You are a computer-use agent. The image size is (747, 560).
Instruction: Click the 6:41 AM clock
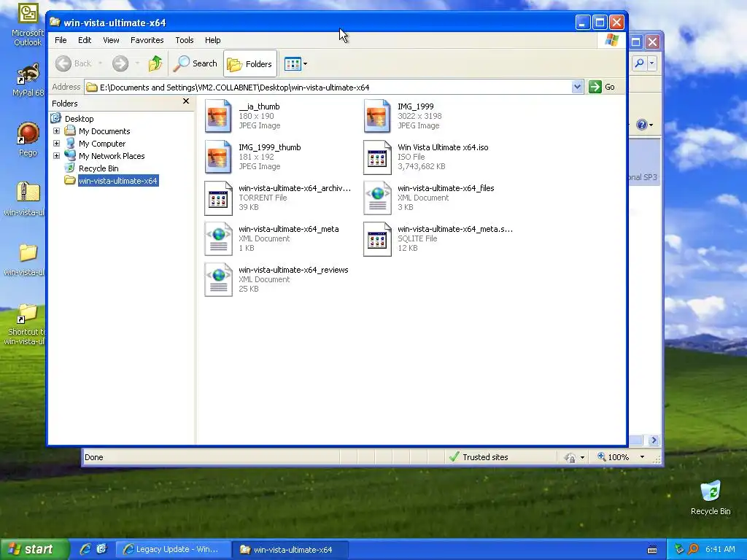[x=720, y=549]
